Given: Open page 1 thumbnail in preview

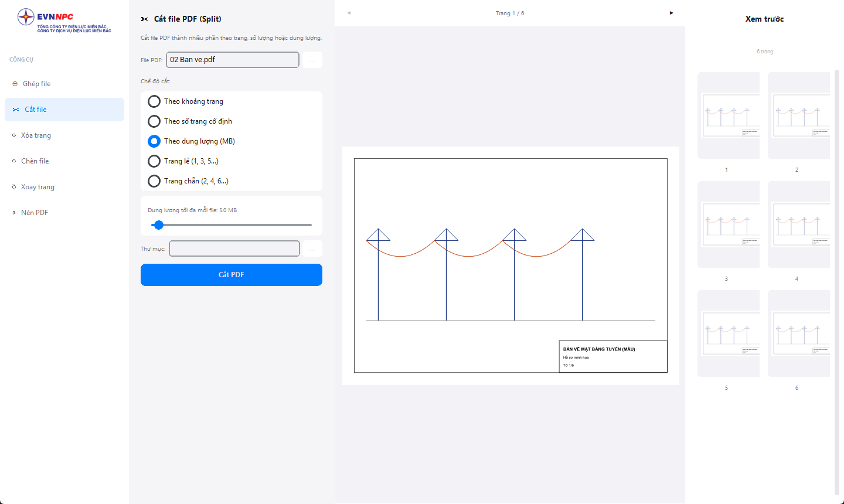Looking at the screenshot, I should (729, 115).
